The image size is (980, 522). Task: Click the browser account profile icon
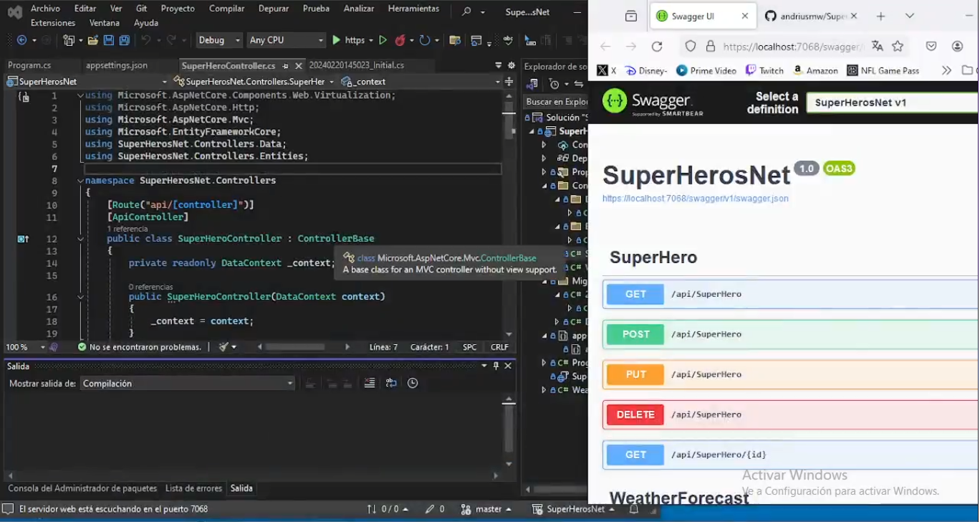pyautogui.click(x=957, y=46)
